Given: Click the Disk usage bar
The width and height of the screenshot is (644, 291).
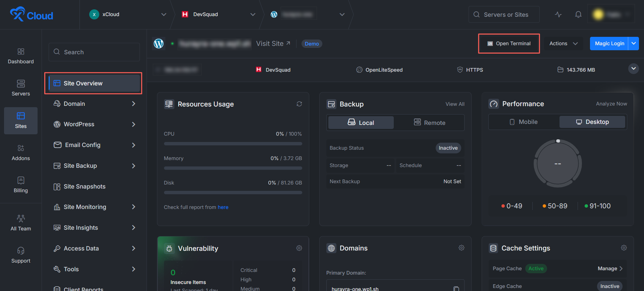Looking at the screenshot, I should click(233, 193).
